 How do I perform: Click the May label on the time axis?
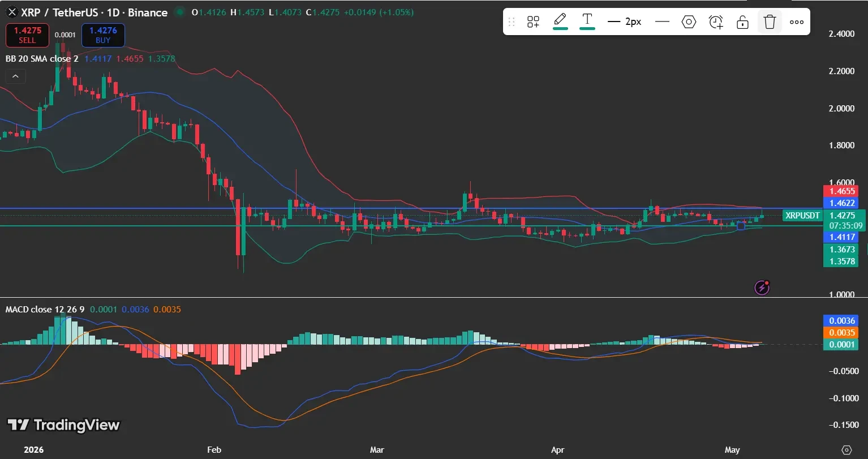point(732,450)
